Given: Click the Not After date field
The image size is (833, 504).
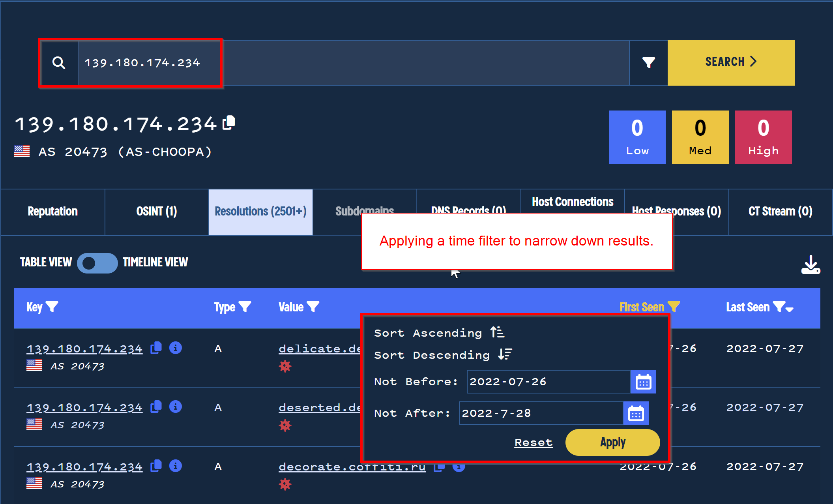Looking at the screenshot, I should [x=541, y=414].
